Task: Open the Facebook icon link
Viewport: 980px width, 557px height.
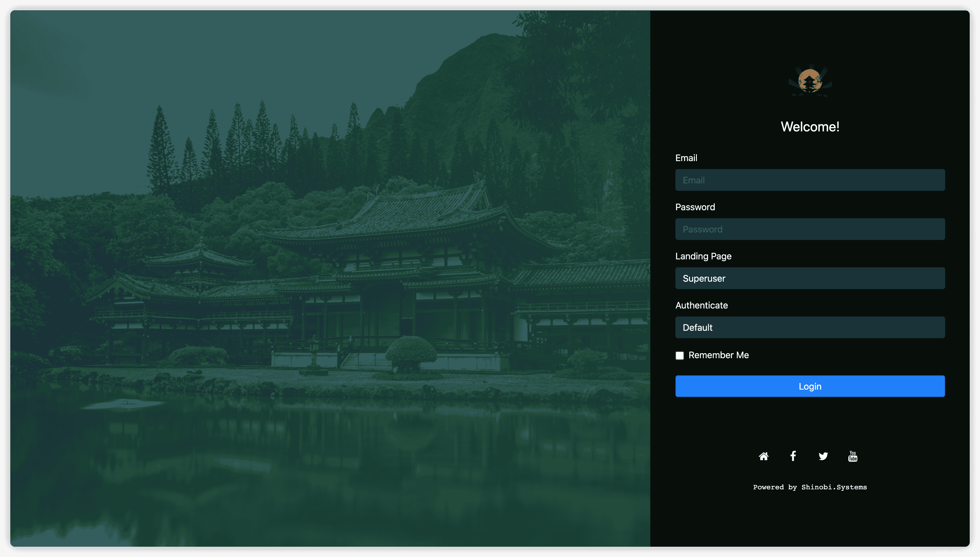Action: click(793, 456)
